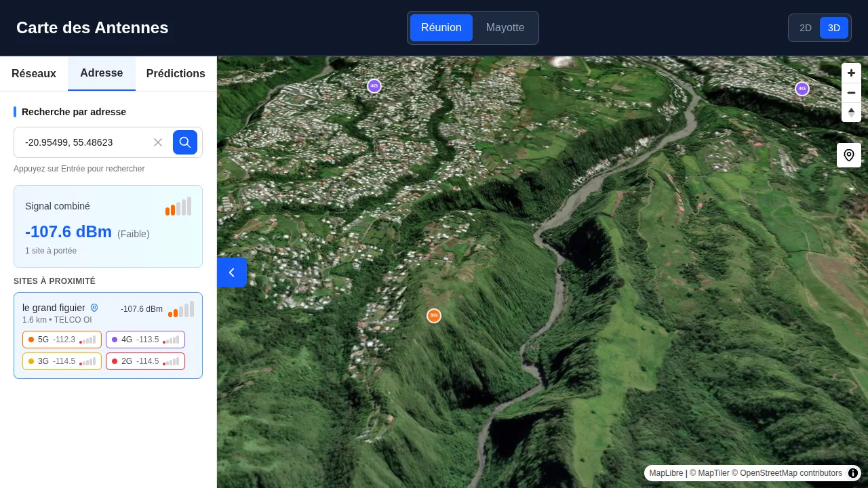Click the orange 5G antenna marker
This screenshot has height=488, width=868.
434,316
